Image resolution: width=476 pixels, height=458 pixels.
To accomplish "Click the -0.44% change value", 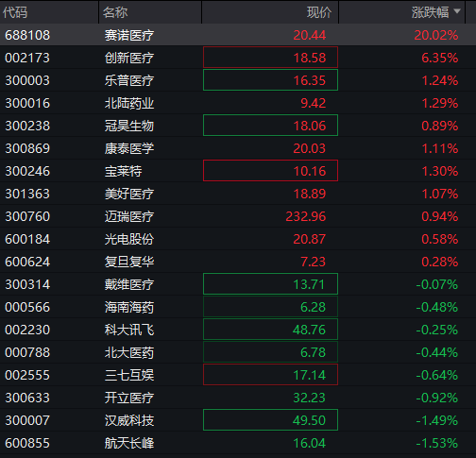I will 437,352.
